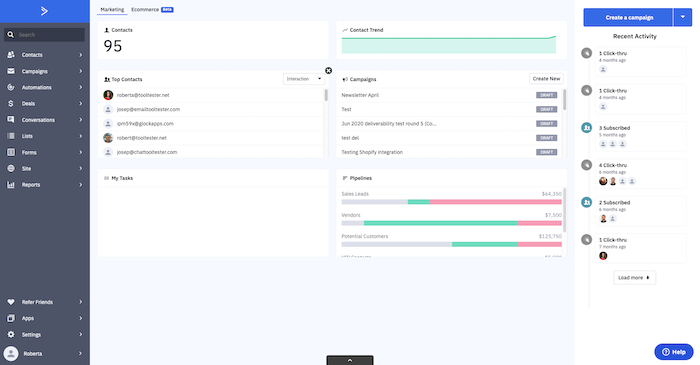The image size is (700, 365).
Task: Click robert@tooltester.net avatar photo
Action: 108,138
